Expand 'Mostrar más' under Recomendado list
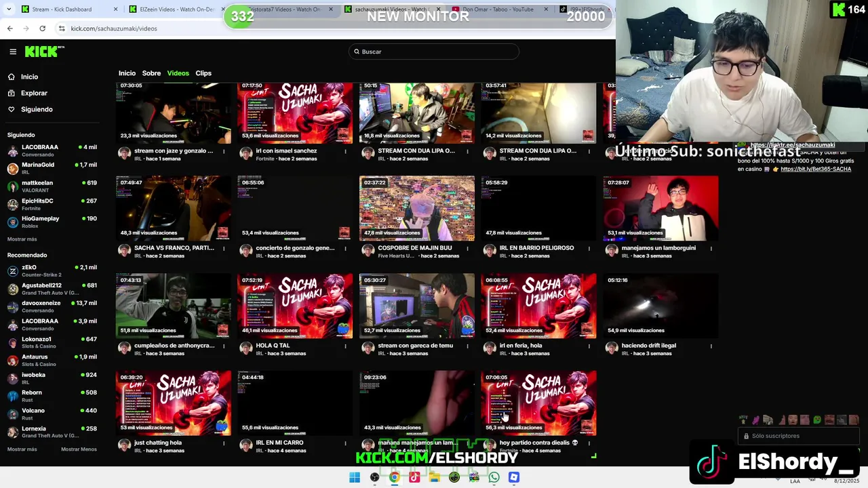The height and width of the screenshot is (488, 868). (22, 449)
